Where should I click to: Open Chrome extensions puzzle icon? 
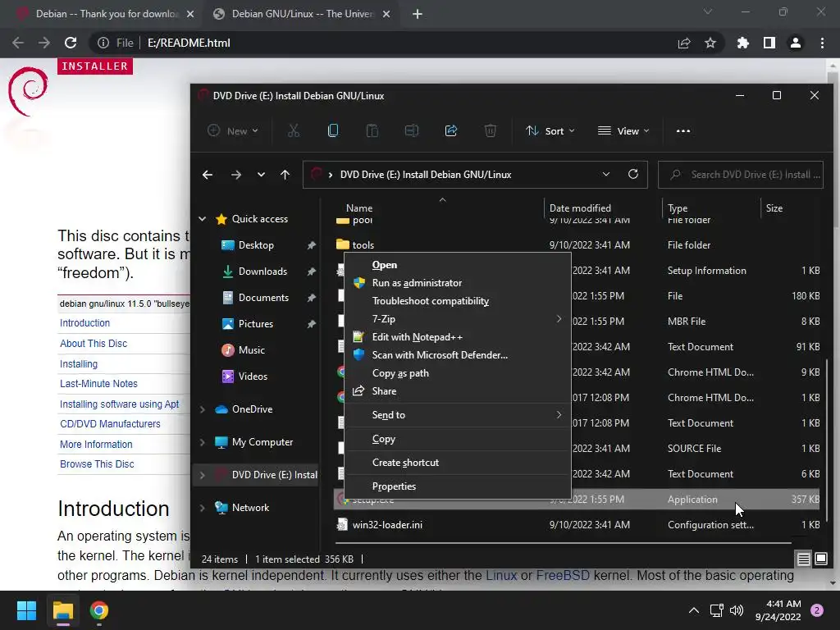coord(742,43)
